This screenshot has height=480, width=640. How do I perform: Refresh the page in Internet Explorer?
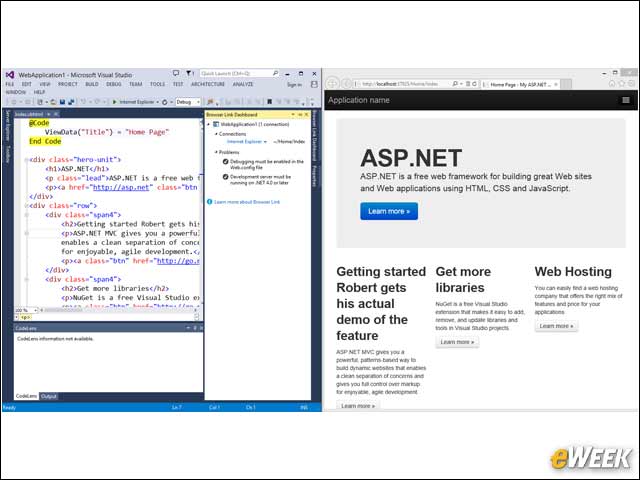[474, 84]
